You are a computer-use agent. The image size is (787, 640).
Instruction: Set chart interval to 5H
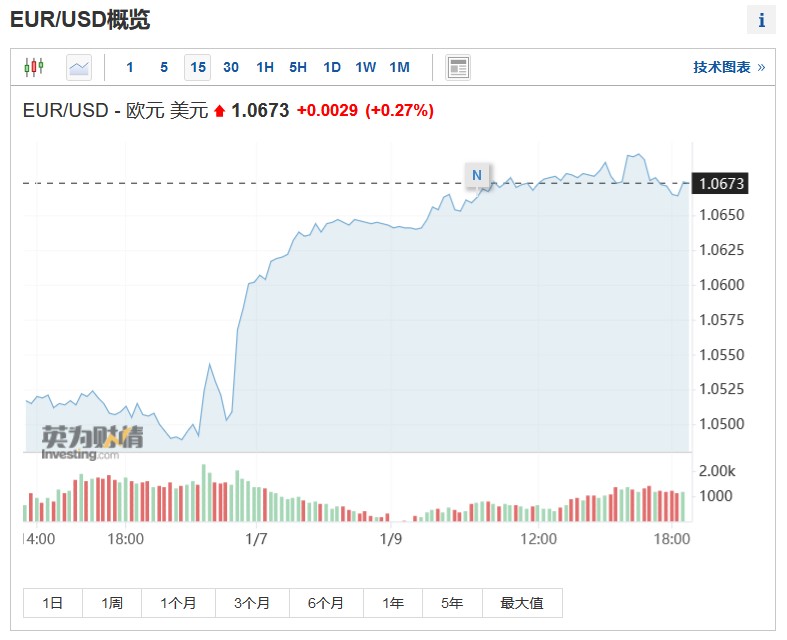click(x=298, y=67)
